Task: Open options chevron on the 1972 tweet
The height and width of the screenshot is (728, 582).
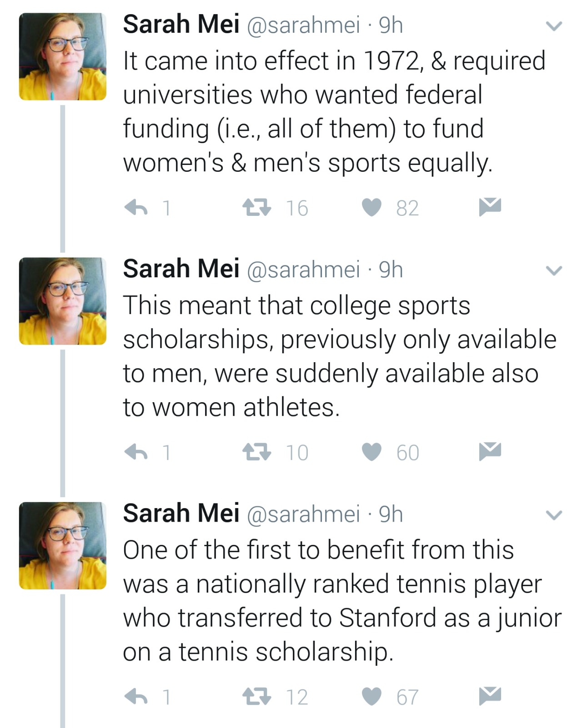Action: point(554,26)
